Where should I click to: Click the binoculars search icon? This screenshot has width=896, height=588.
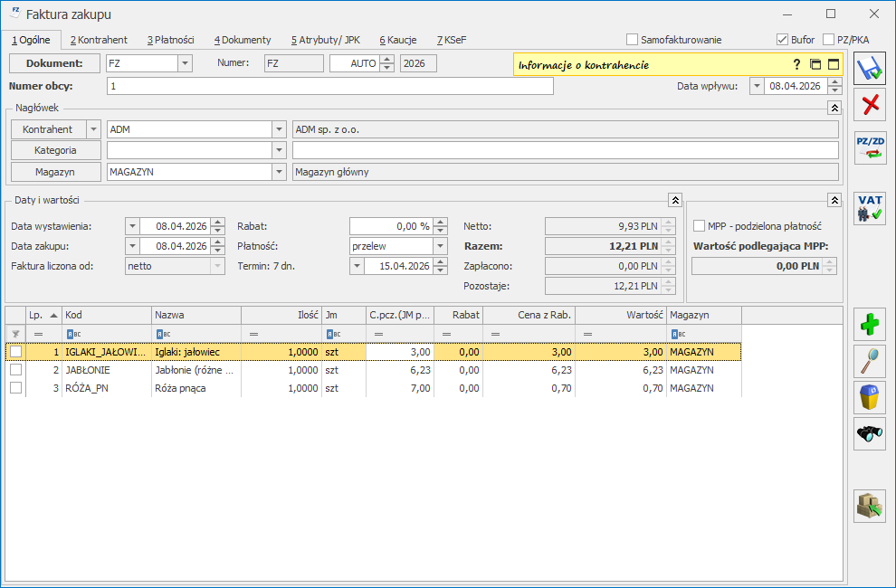tap(870, 434)
